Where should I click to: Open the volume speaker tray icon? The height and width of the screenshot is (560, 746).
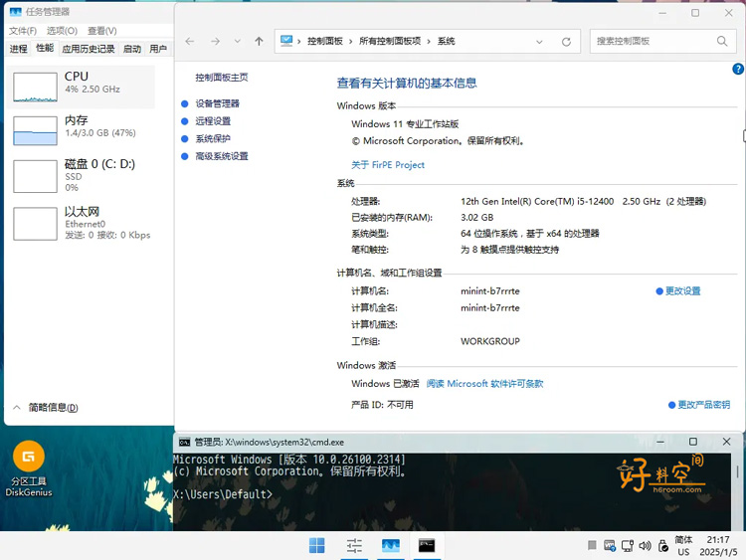pos(646,546)
